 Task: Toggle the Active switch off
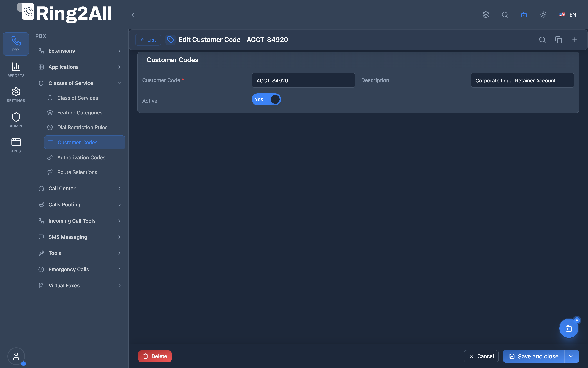[x=266, y=99]
